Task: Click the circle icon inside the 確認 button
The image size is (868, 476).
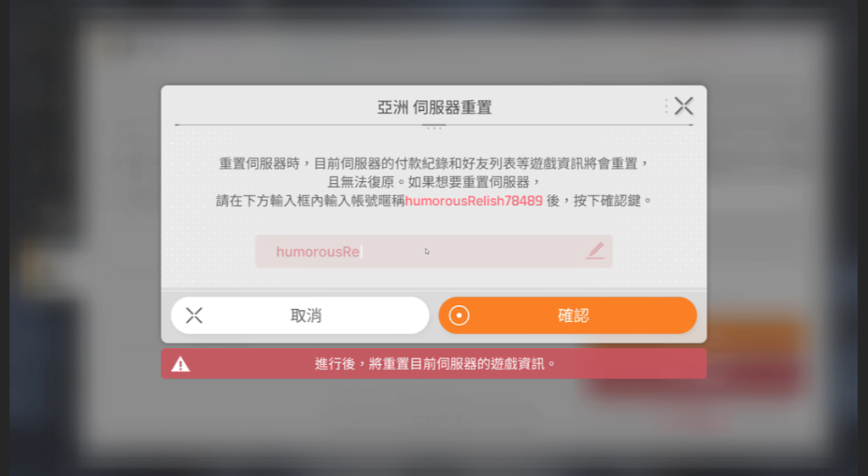Action: pyautogui.click(x=459, y=316)
